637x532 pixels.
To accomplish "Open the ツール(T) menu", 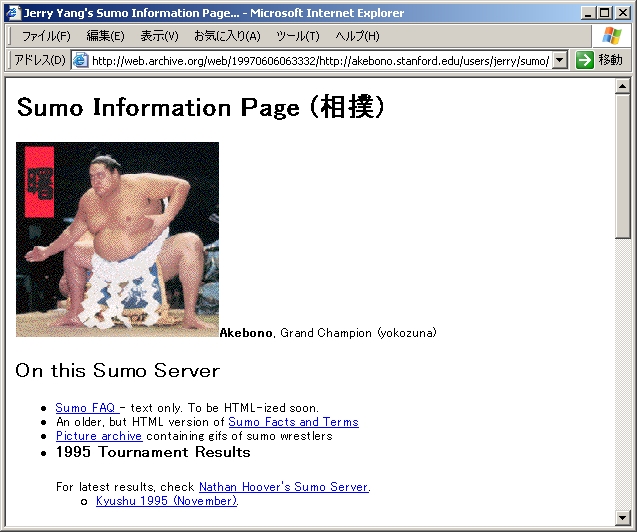I will [298, 36].
